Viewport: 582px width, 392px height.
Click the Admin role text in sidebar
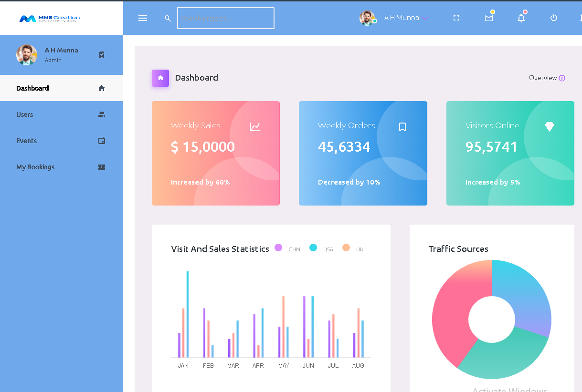pos(53,61)
